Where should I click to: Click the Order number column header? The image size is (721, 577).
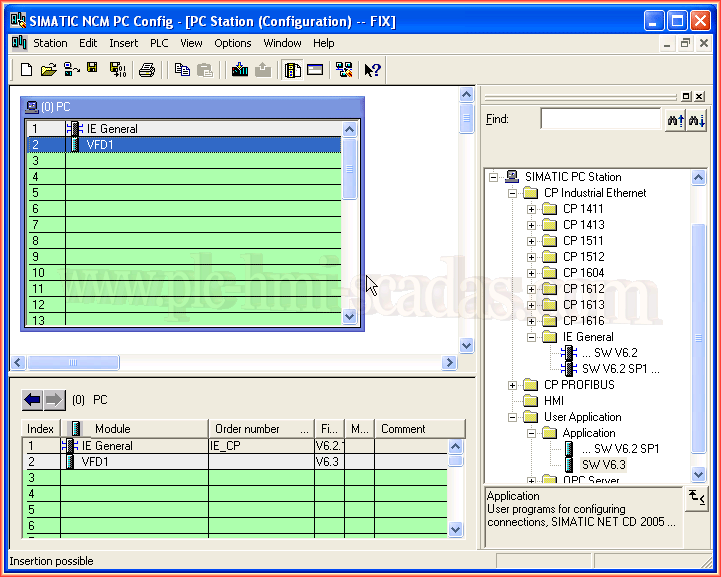click(260, 429)
